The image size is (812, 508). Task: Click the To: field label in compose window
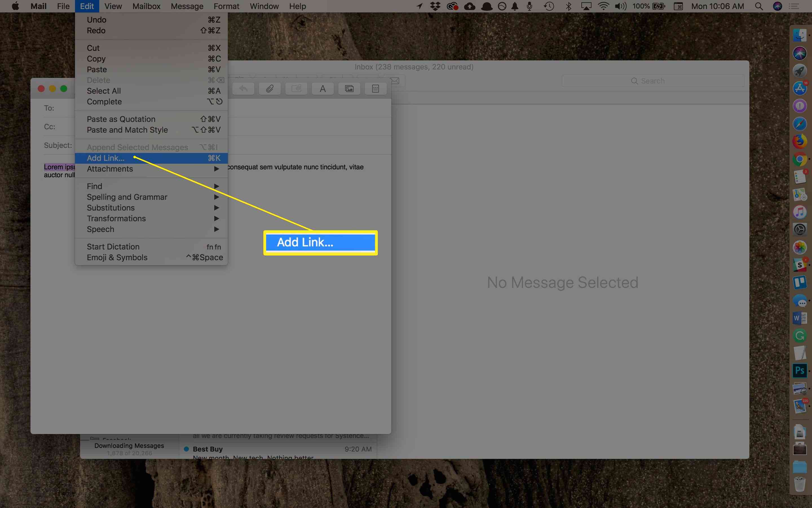[49, 108]
